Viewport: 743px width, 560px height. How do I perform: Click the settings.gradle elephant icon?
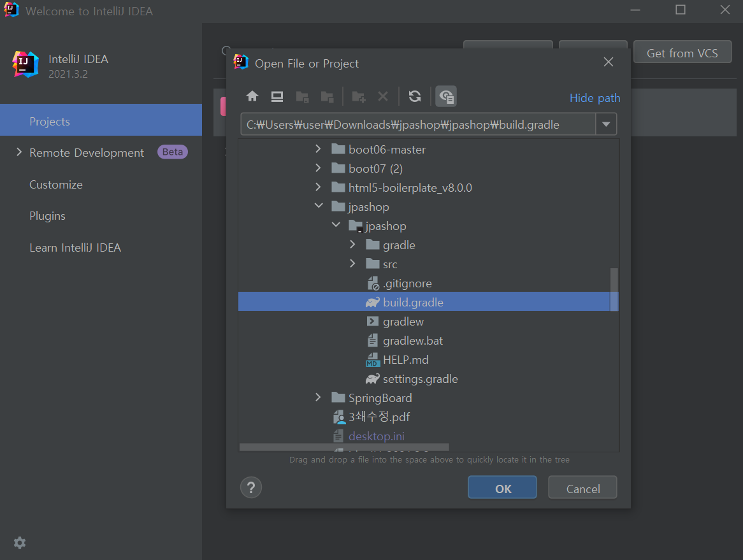(373, 378)
